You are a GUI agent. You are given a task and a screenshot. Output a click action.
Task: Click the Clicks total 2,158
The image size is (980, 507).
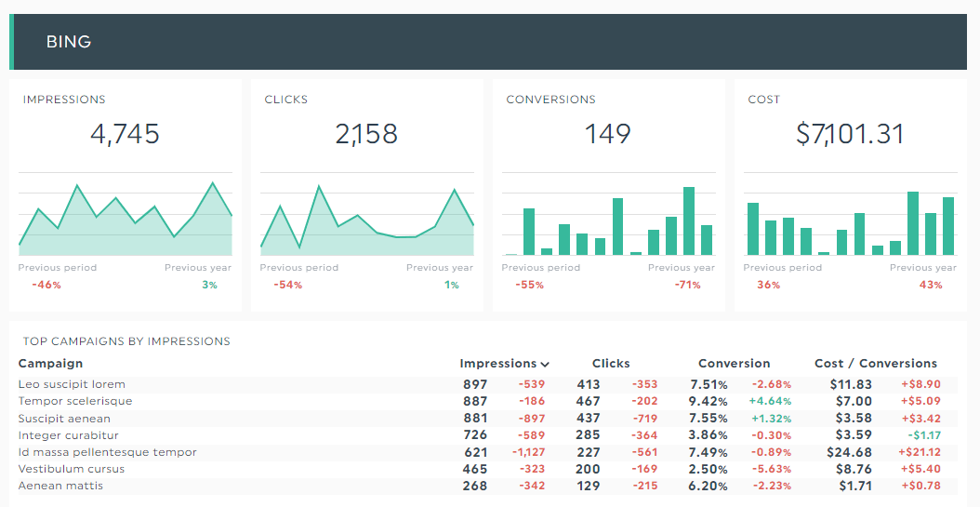(366, 134)
